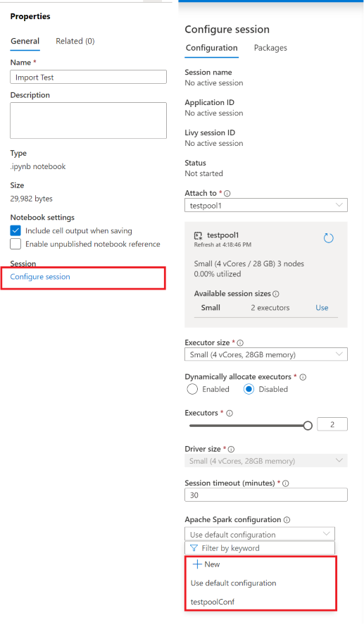Click the info icon beside Executors
The image size is (364, 625).
pos(230,414)
